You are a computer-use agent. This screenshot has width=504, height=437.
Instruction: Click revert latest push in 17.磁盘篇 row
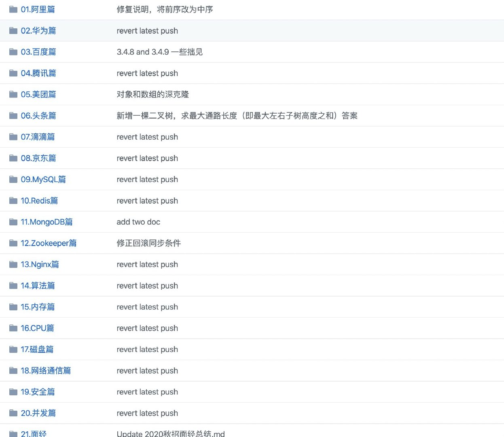pos(147,349)
